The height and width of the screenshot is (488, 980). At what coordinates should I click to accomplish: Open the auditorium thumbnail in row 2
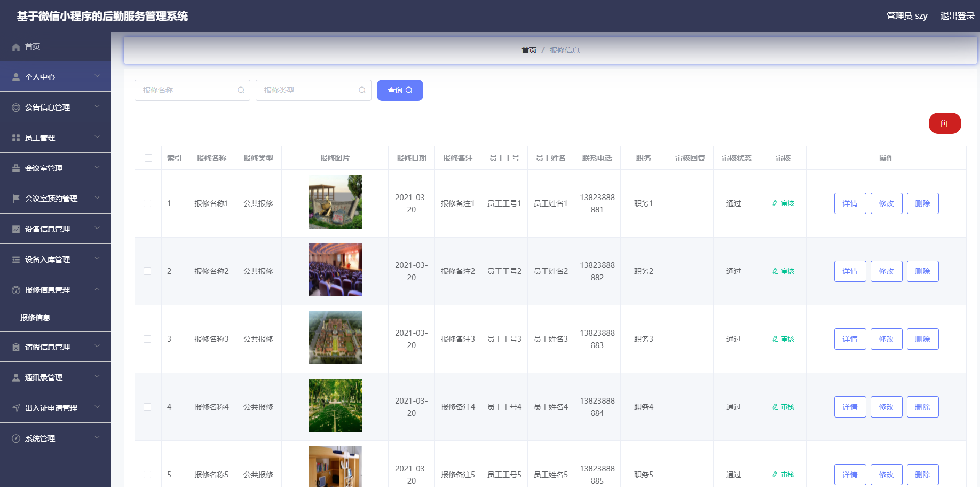(x=335, y=270)
